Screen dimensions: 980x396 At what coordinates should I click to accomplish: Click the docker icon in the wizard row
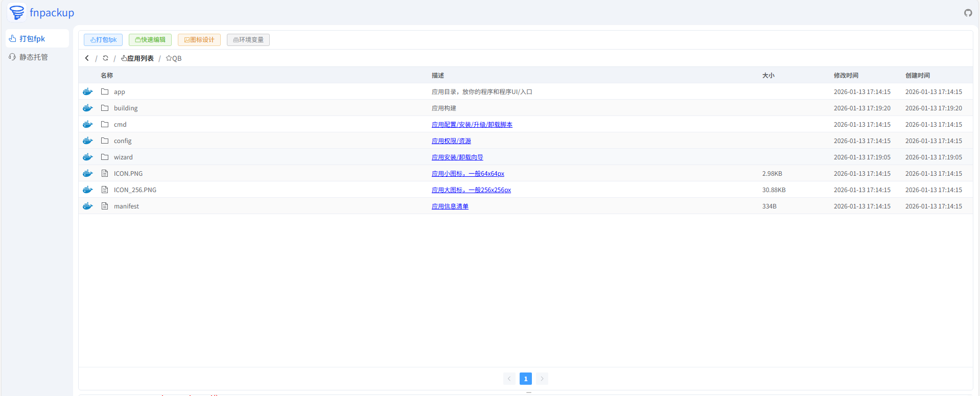88,157
